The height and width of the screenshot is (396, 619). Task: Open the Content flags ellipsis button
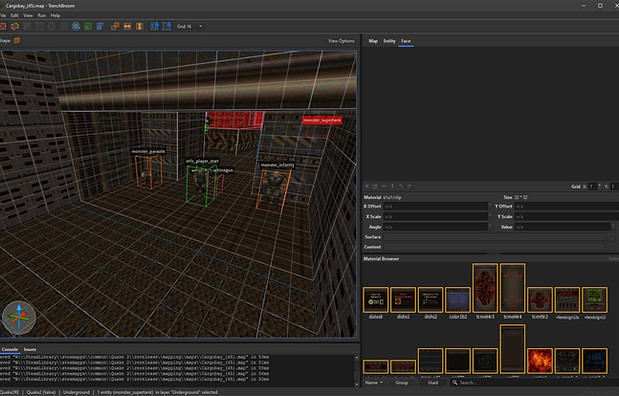611,247
